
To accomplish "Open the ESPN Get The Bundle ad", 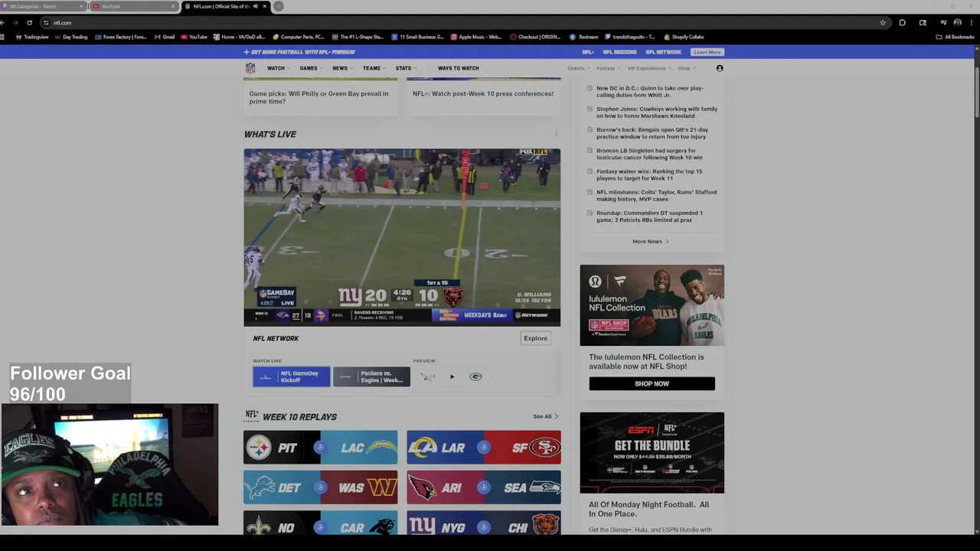I will (x=652, y=453).
